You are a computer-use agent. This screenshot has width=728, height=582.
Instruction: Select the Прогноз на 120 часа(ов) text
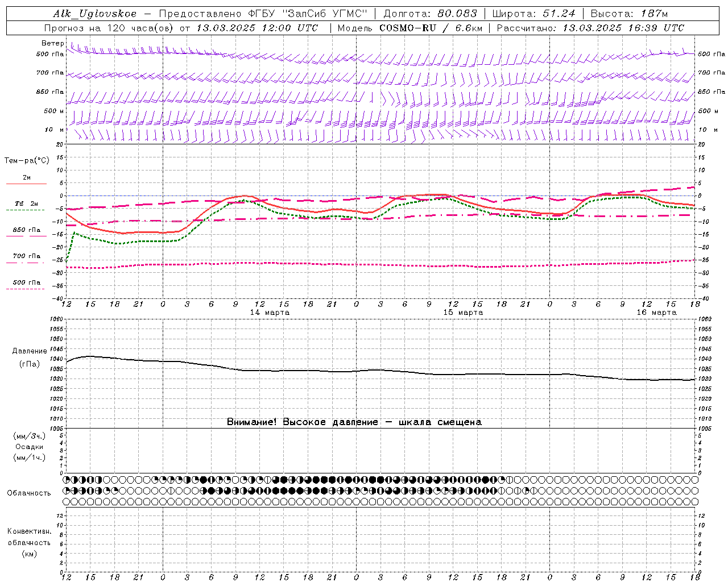(x=110, y=28)
